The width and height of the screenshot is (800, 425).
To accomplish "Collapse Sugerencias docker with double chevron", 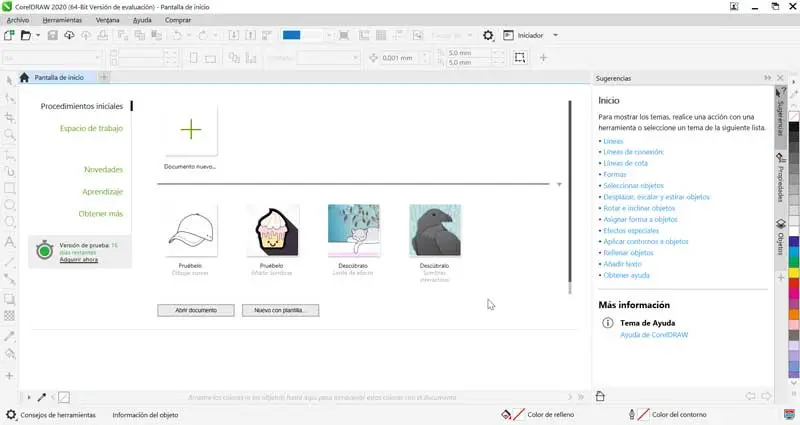I will point(767,78).
